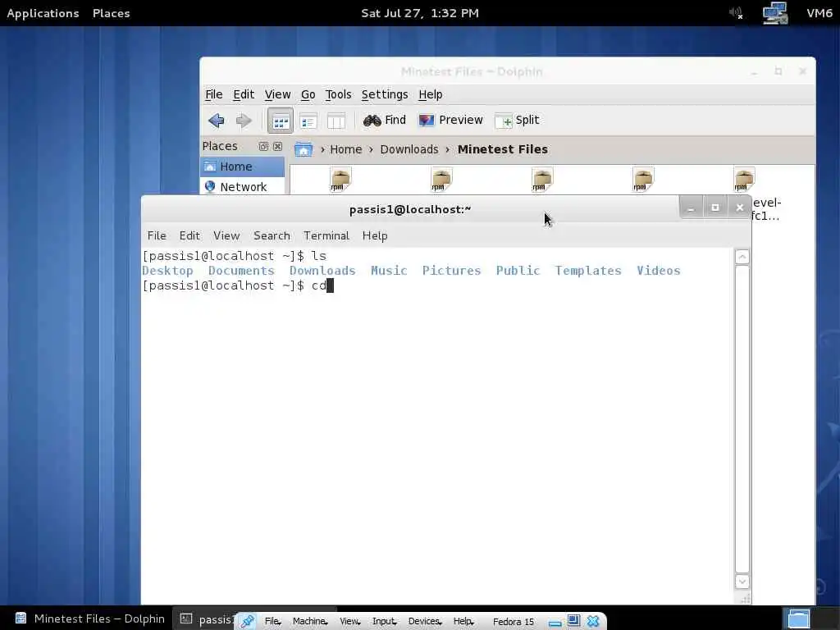Click the terminal scrollbar up arrow

click(742, 257)
